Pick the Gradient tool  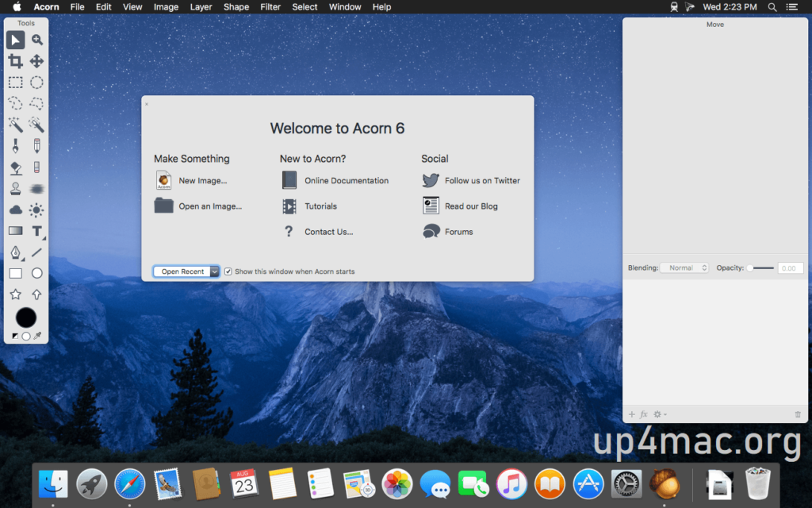(x=15, y=231)
